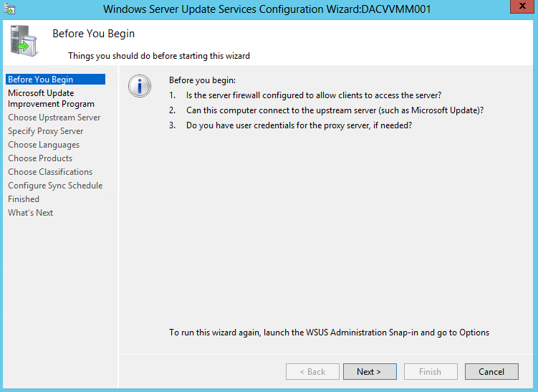Screen dimensions: 538x392
Task: Select Choose Classifications step
Action: pyautogui.click(x=50, y=172)
